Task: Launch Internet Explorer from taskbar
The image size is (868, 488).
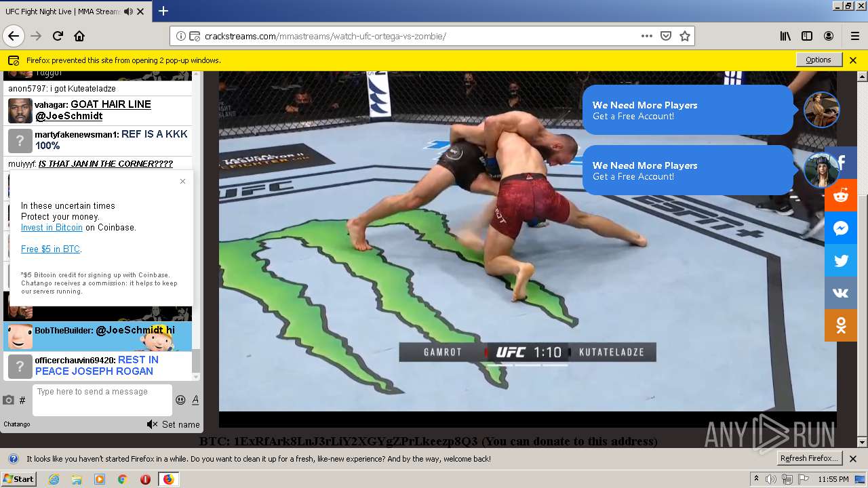Action: [54, 479]
